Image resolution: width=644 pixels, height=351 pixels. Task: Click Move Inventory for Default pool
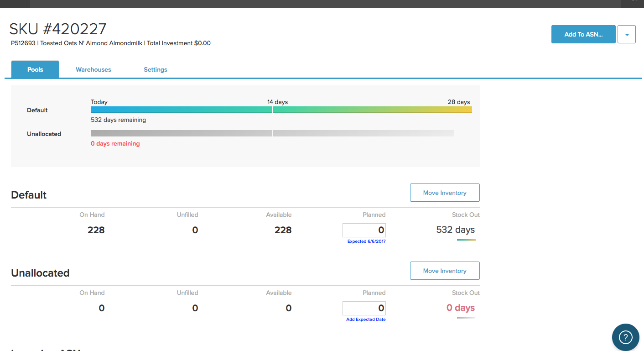(445, 193)
